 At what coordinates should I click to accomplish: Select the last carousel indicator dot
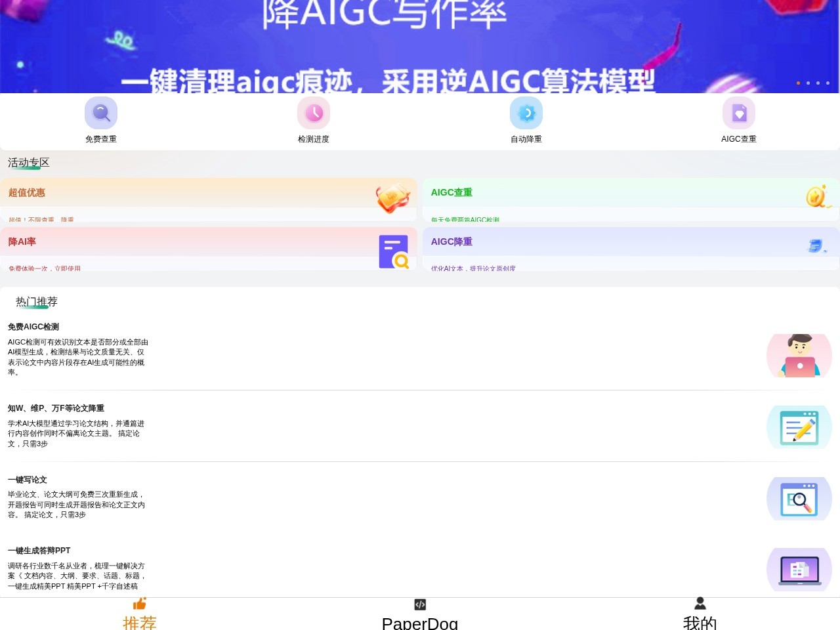coord(828,83)
